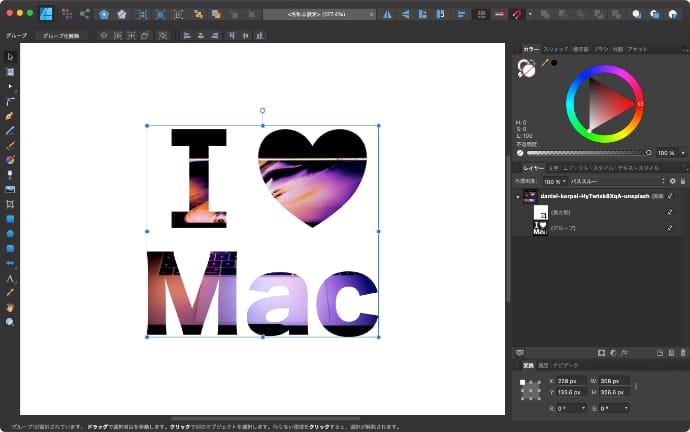Toggle visibility of the rectangle layer
The width and height of the screenshot is (690, 432).
coord(670,212)
